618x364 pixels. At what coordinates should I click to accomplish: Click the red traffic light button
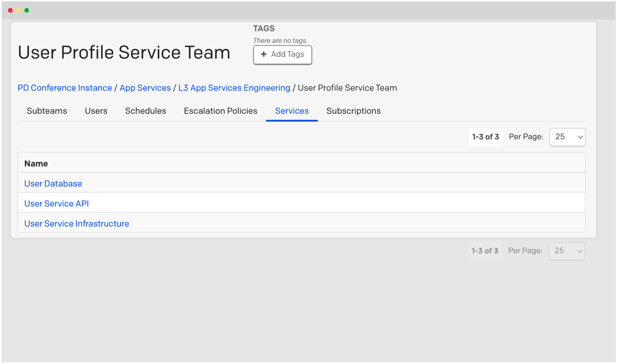pyautogui.click(x=10, y=10)
